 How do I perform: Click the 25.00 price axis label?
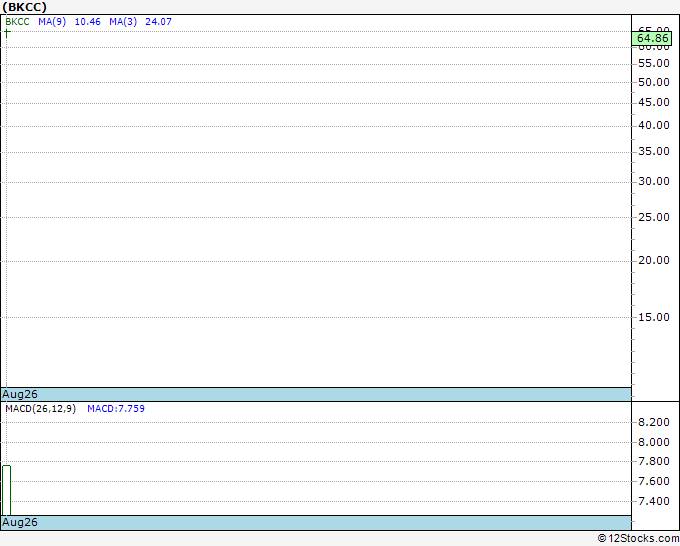[x=654, y=217]
